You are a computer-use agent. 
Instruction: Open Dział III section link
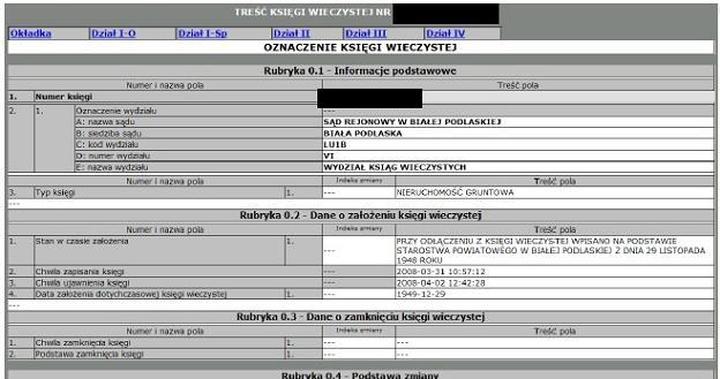click(x=366, y=34)
